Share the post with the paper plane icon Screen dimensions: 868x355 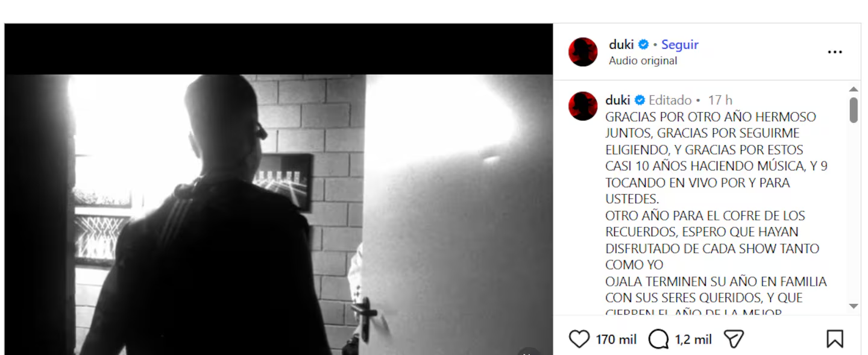pos(734,339)
